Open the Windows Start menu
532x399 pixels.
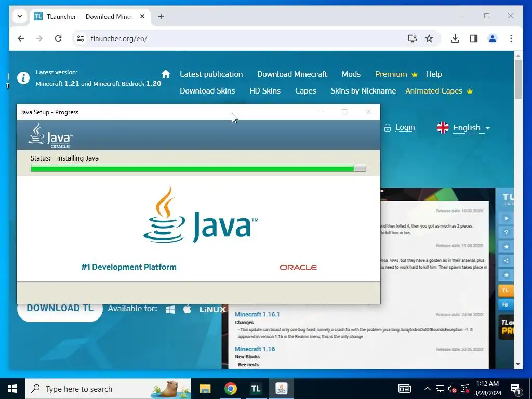pos(12,389)
